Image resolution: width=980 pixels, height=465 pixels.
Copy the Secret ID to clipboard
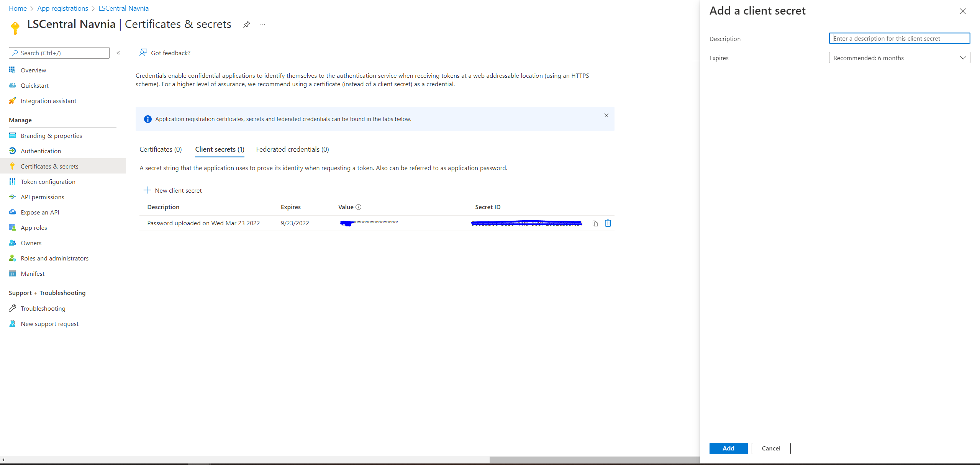point(595,223)
